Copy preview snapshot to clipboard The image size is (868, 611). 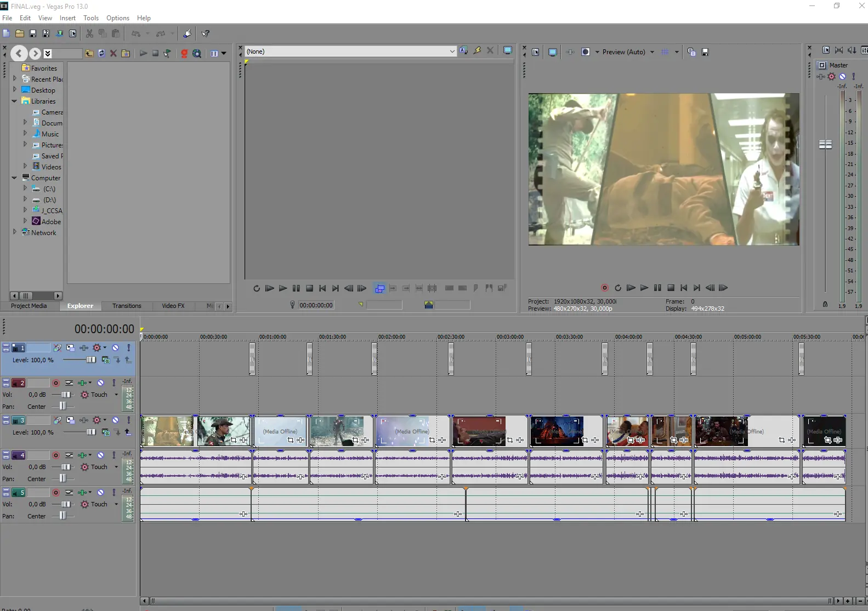691,52
